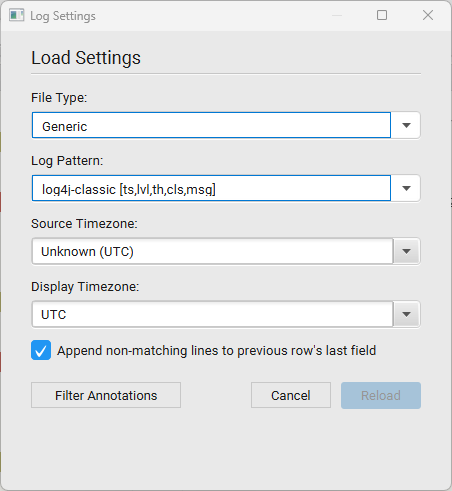
Task: Cancel the Load Settings dialog
Action: 291,395
